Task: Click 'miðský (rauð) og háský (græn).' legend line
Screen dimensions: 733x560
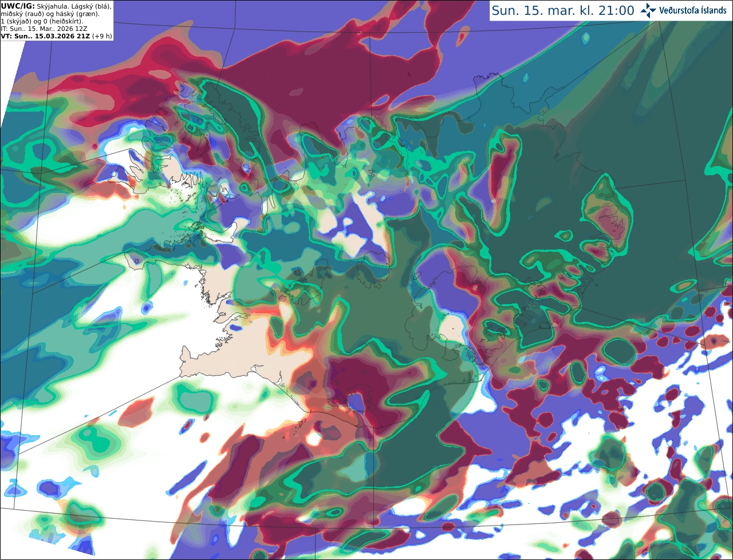Action: 50,13
